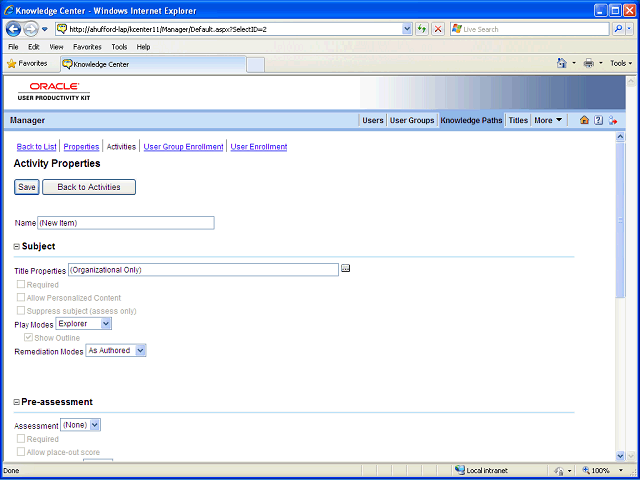Click the Manager home icon
Viewport: 640px width, 480px height.
point(584,120)
